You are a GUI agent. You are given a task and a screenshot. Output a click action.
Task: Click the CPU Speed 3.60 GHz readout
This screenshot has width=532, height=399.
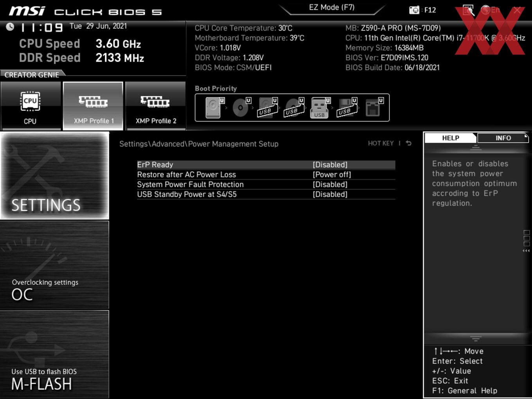(x=80, y=43)
